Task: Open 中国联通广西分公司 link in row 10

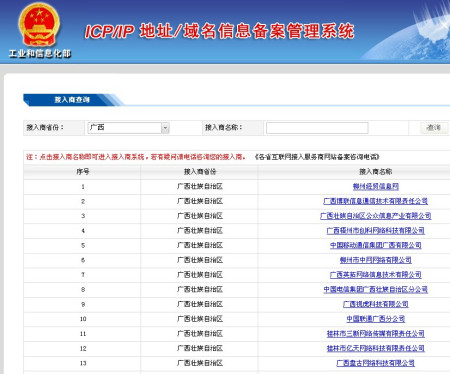Action: [376, 319]
